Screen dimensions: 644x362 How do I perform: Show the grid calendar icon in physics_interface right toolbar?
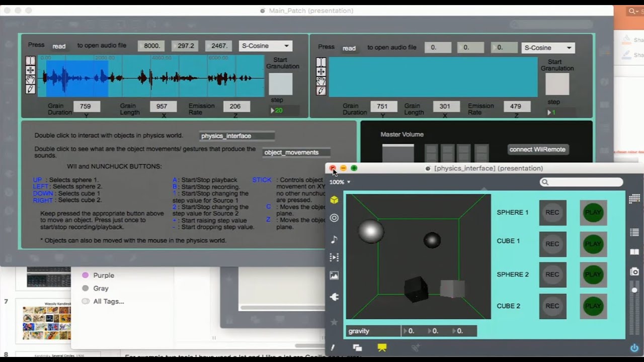pos(634,199)
